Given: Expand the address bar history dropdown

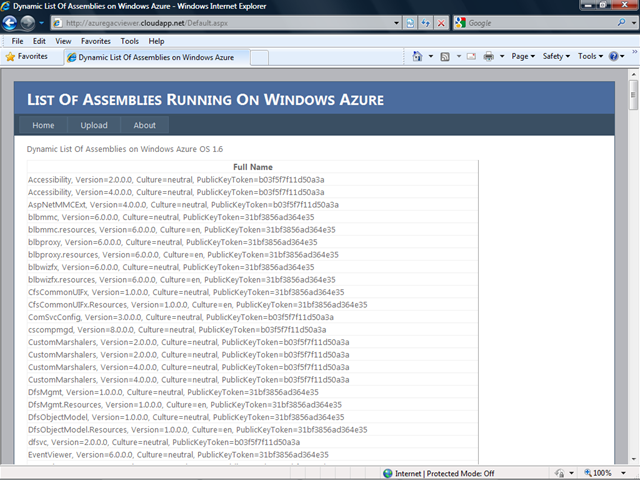Looking at the screenshot, I should (x=396, y=23).
